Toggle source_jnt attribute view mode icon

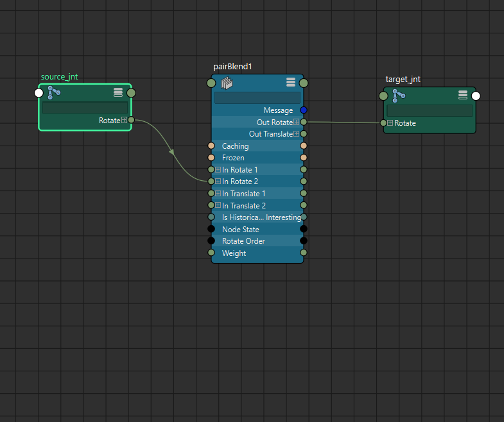[118, 93]
